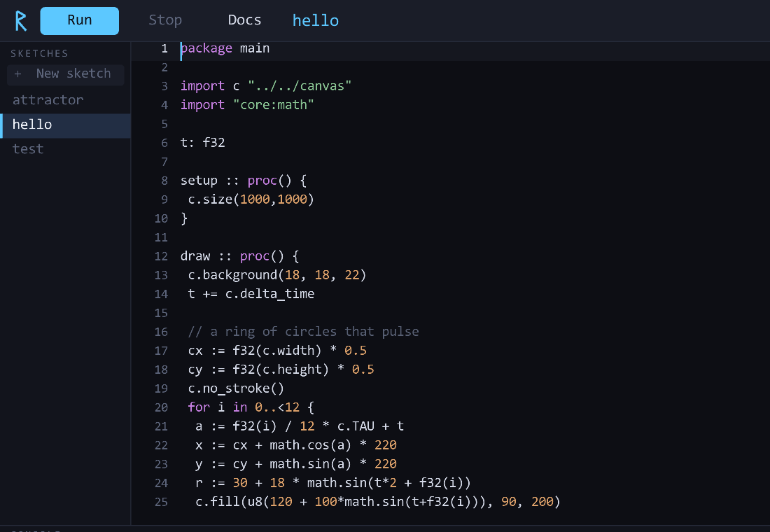Viewport: 770px width, 532px height.
Task: Click the 'x := cx + math.cos(a) * 220' line
Action: point(295,445)
